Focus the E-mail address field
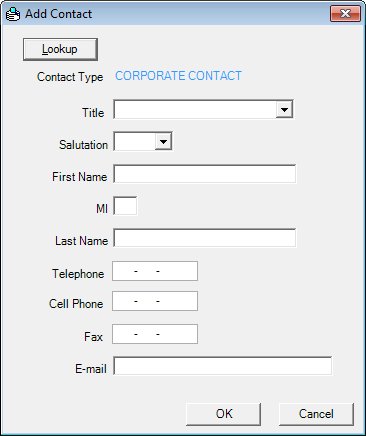The height and width of the screenshot is (436, 366). [x=223, y=366]
